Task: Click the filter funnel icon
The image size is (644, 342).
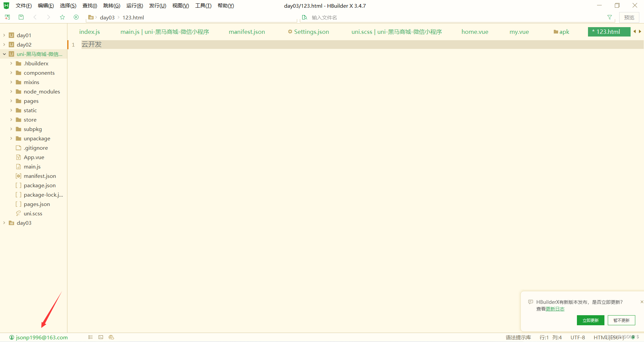Action: (609, 17)
